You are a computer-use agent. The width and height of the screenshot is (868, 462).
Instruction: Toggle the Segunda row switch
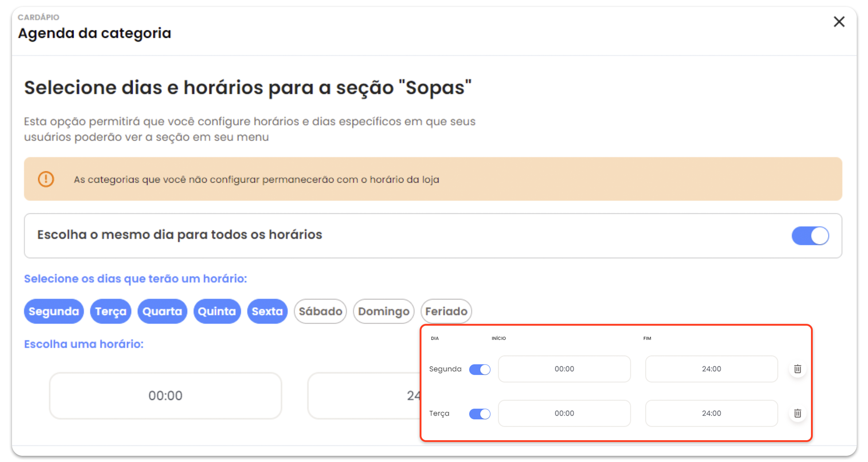tap(480, 369)
